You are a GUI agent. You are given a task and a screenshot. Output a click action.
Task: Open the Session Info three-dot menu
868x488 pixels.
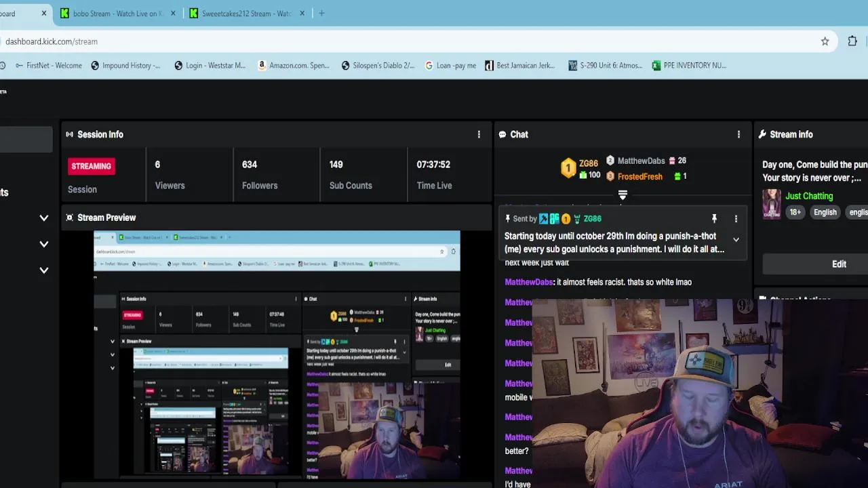479,134
